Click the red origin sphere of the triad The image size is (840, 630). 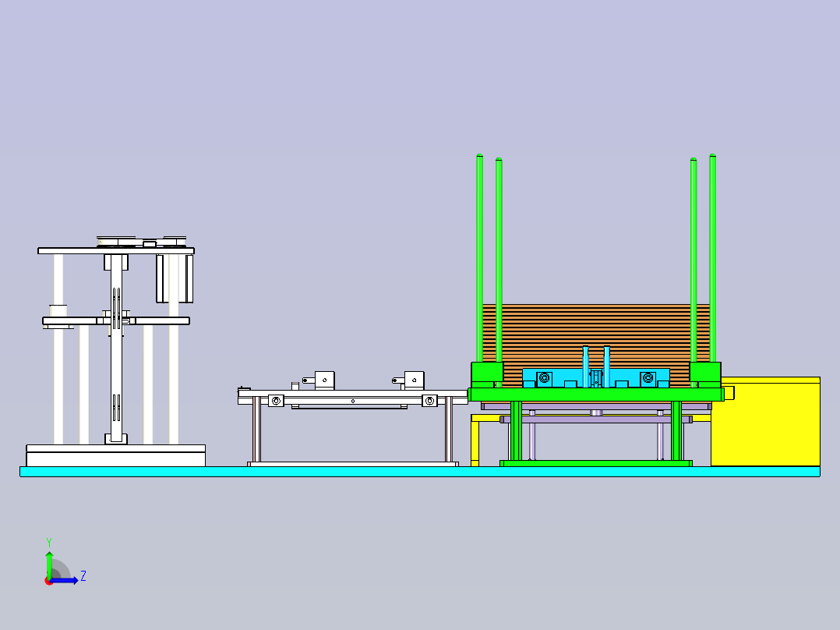48,581
